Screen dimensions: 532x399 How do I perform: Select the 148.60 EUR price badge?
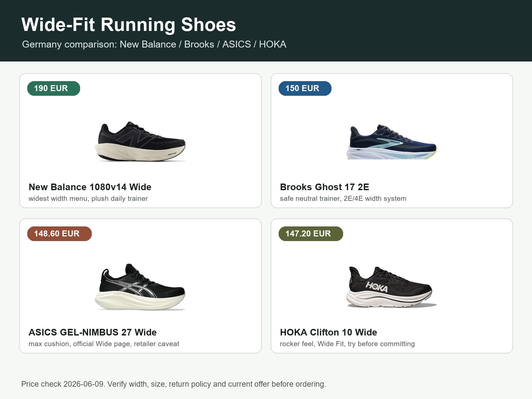59,234
